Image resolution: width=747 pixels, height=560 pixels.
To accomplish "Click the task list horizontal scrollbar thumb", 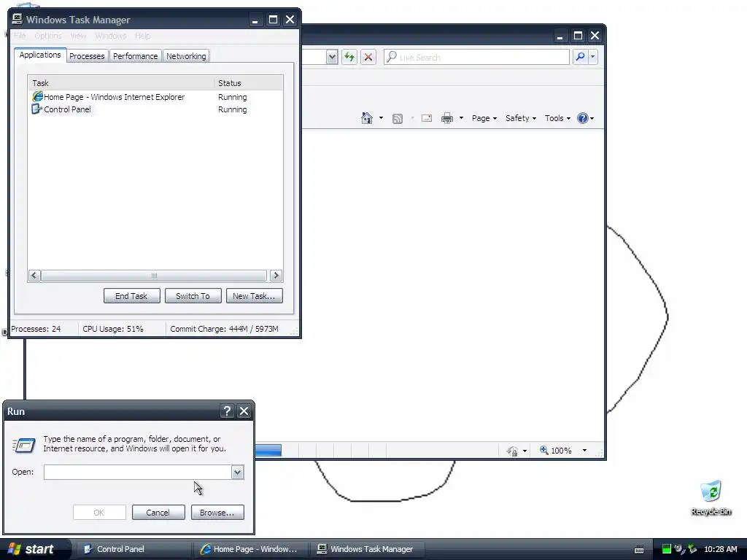I will 154,276.
